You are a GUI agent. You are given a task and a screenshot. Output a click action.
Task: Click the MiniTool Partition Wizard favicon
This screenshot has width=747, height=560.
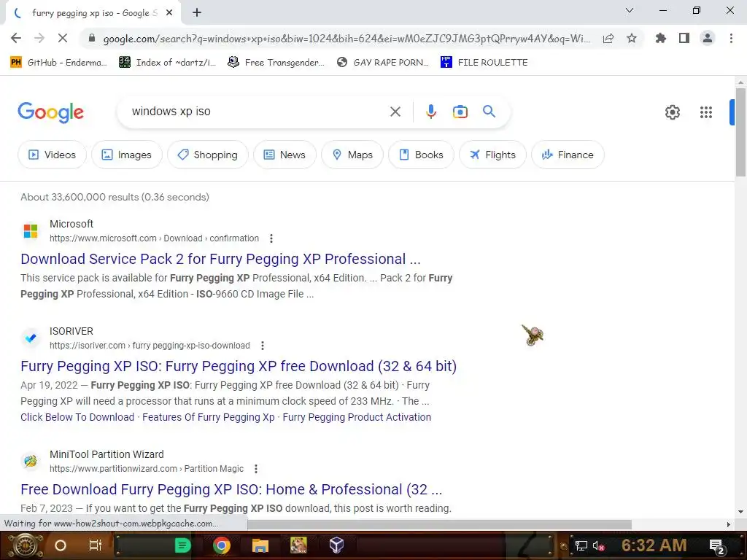point(31,461)
